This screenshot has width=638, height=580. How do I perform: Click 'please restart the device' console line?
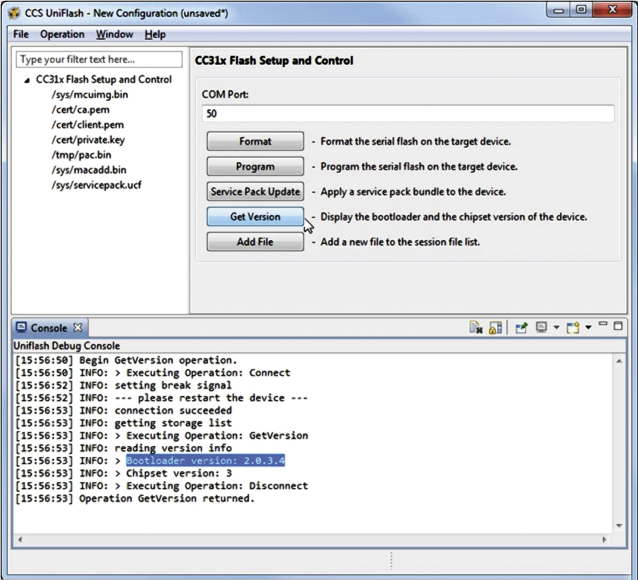[x=162, y=398]
